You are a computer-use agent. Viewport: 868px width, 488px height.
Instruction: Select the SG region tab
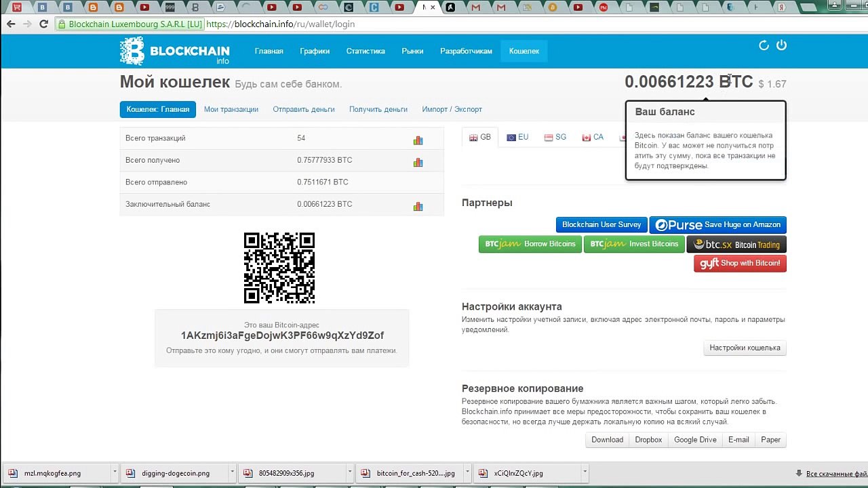pyautogui.click(x=555, y=137)
